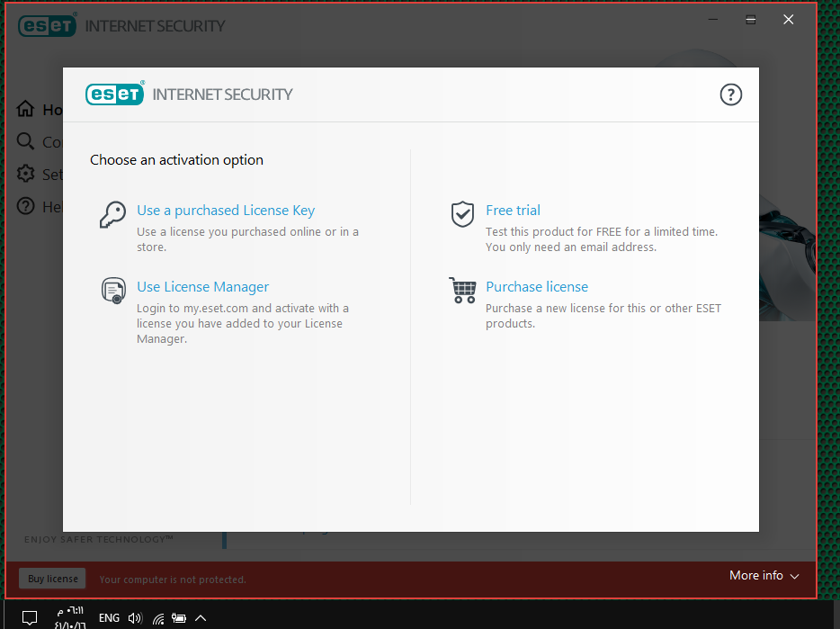840x629 pixels.
Task: Click 'ENJOY SAFER TECHNOLOGY' tagline text
Action: coord(99,539)
